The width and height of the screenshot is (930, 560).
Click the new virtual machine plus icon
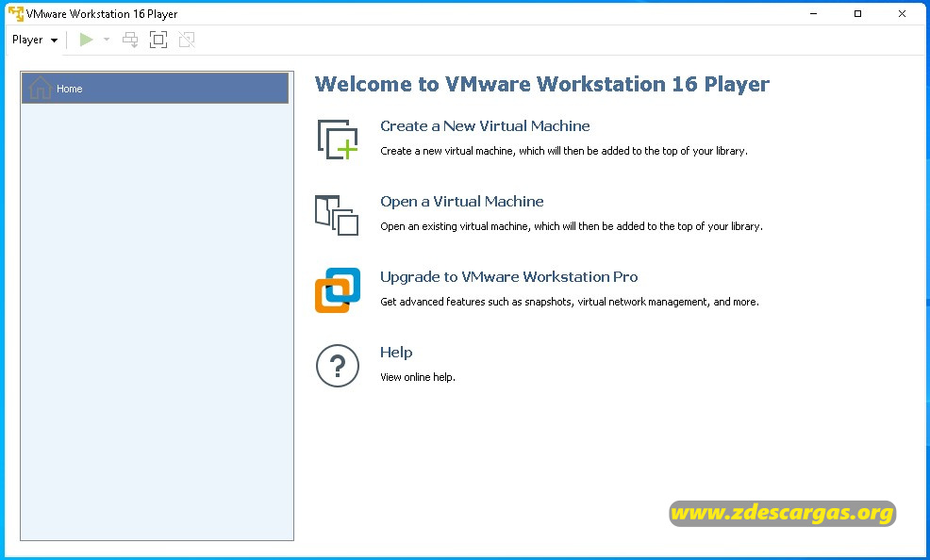pos(338,140)
